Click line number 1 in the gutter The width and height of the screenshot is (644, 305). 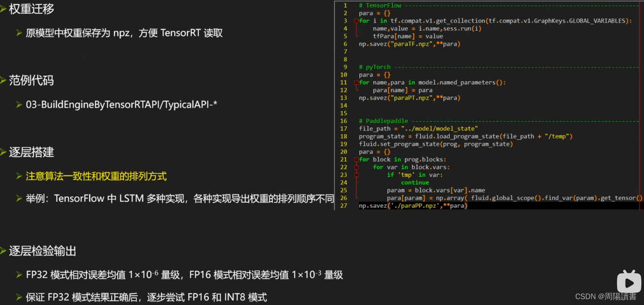346,5
